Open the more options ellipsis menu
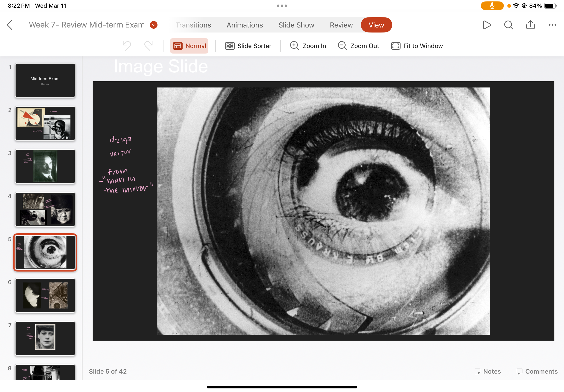The width and height of the screenshot is (564, 392). tap(552, 25)
